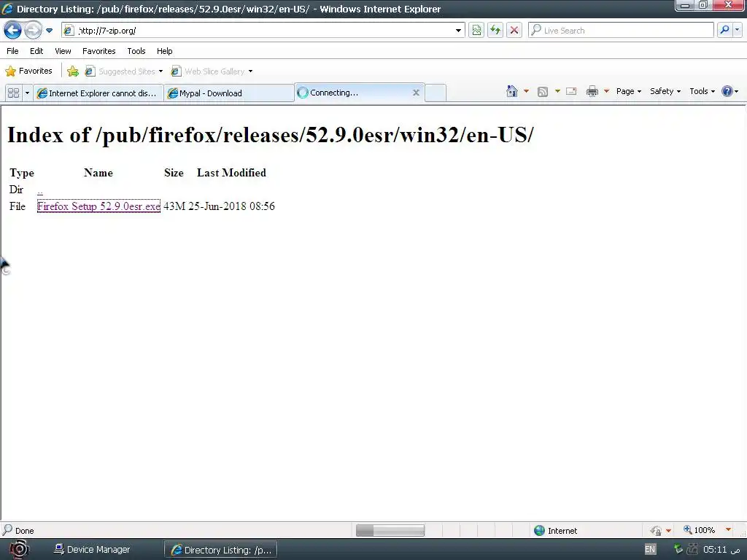747x560 pixels.
Task: Click the '25-Jun-2018 08:56' date
Action: 231,206
